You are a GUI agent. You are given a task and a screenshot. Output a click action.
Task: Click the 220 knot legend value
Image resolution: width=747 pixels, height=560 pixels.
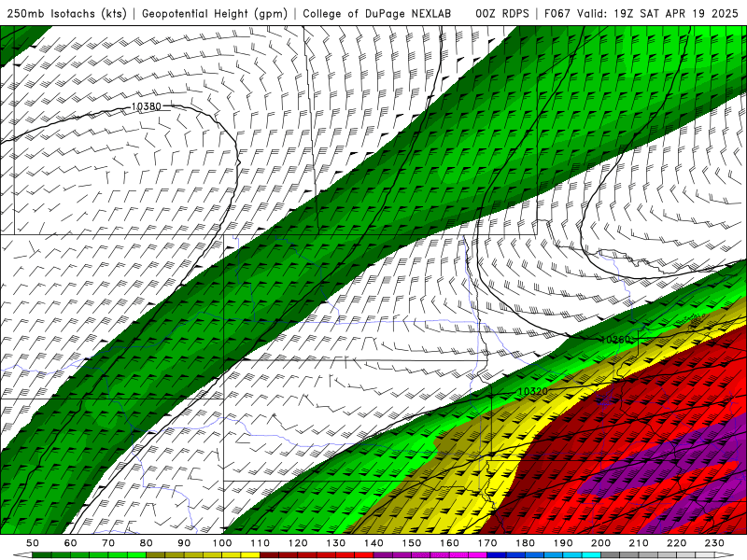tap(677, 543)
